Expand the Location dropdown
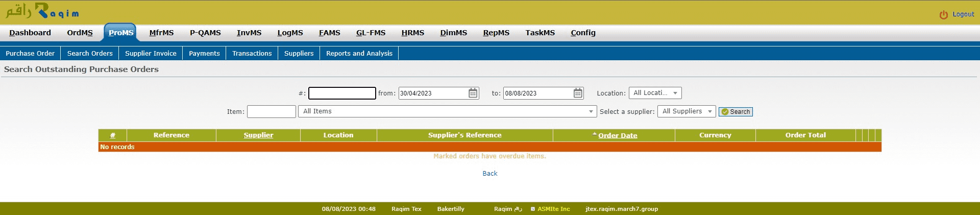Image resolution: width=980 pixels, height=215 pixels. coord(655,93)
